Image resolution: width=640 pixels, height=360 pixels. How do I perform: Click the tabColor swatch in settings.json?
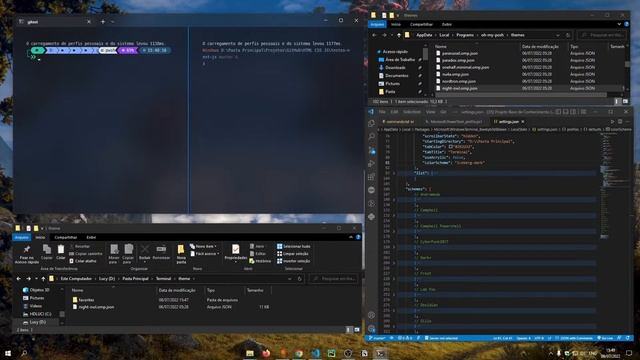[451, 147]
